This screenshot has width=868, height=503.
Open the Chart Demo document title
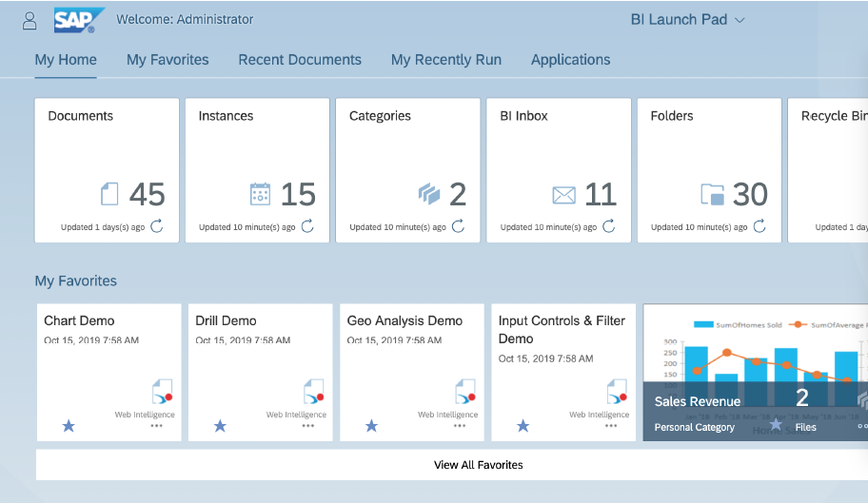[x=79, y=320]
